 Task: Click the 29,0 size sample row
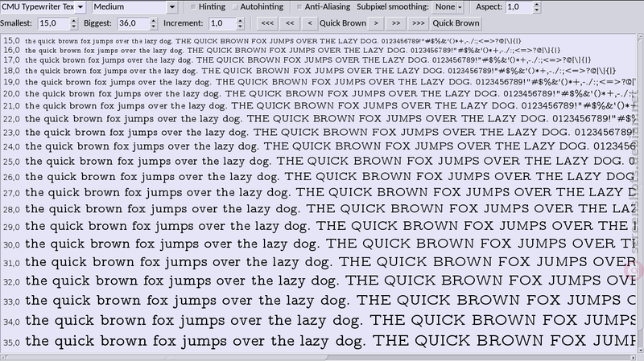pos(319,226)
